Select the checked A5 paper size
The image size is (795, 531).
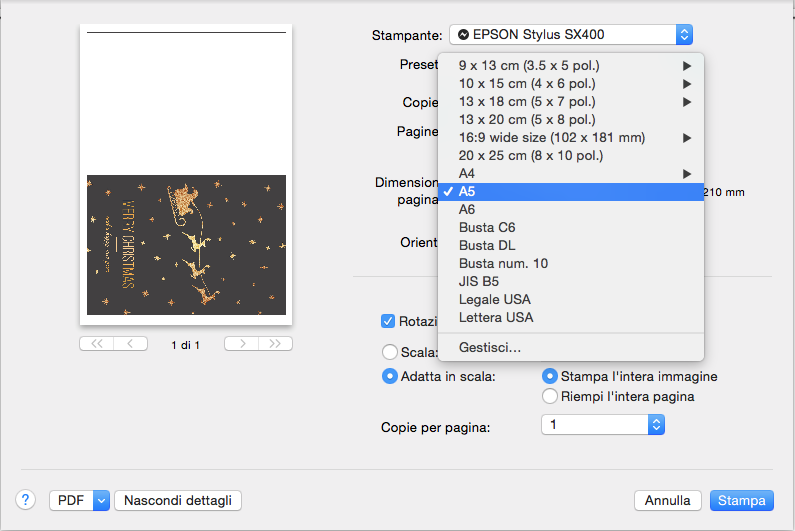[571, 192]
